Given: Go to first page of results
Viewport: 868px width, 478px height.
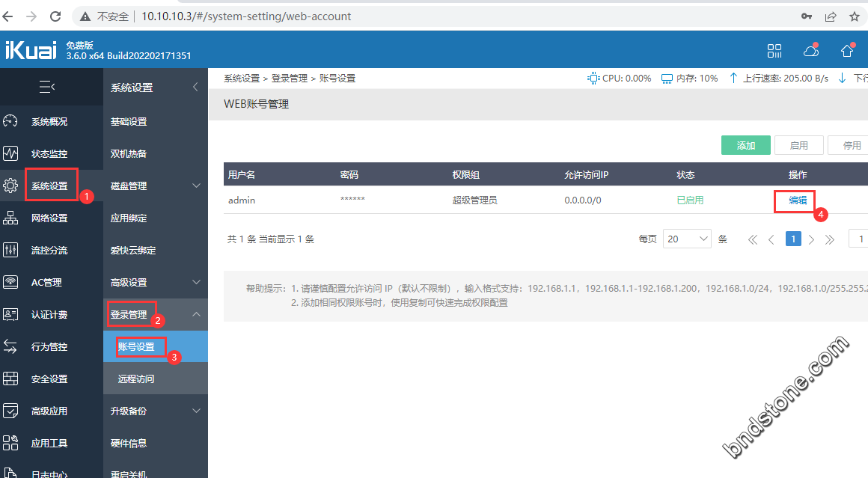Looking at the screenshot, I should 752,239.
